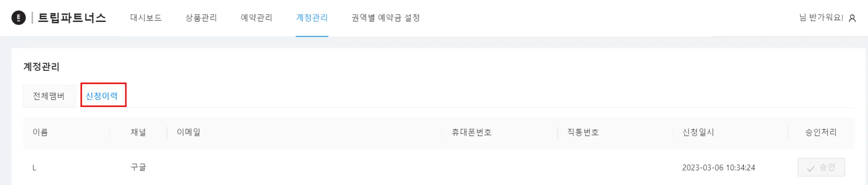
Task: Select the 계정관리 menu item
Action: pos(312,18)
